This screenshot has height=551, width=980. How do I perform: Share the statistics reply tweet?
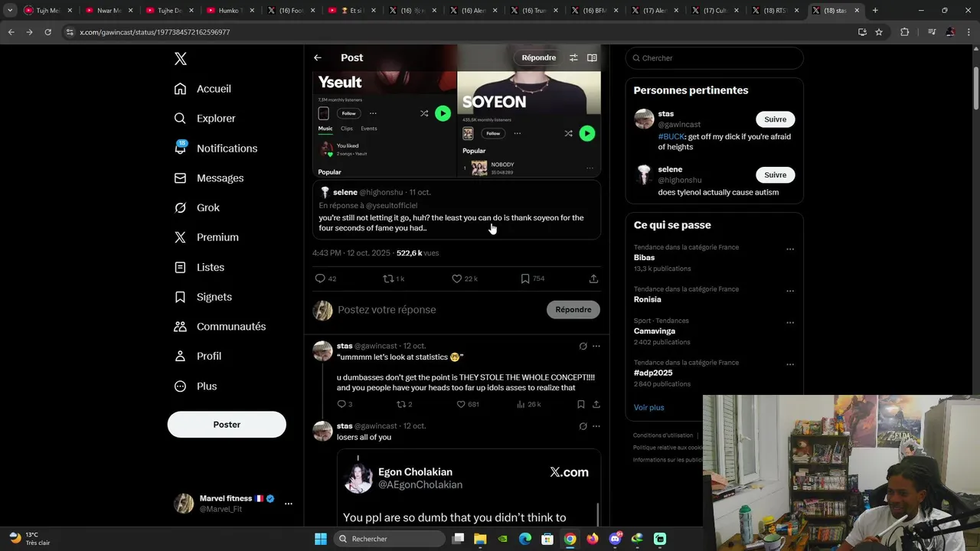(x=596, y=404)
